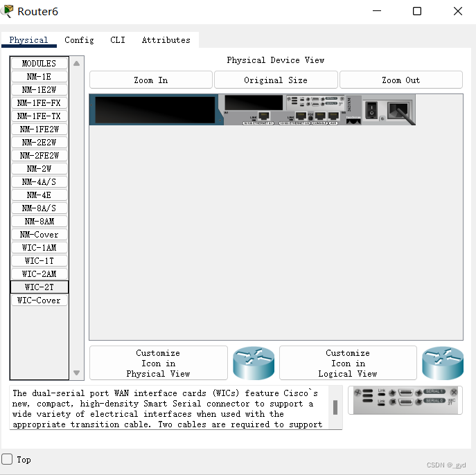Select the NM-1FE-TX module
This screenshot has width=476, height=475.
[x=39, y=116]
